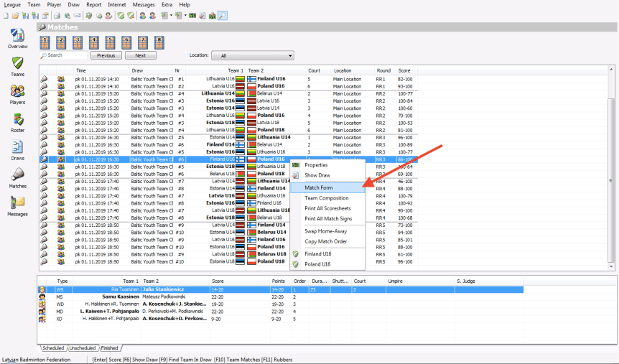Click the globe publish toolbar icon
The width and height of the screenshot is (619, 364).
tap(68, 16)
